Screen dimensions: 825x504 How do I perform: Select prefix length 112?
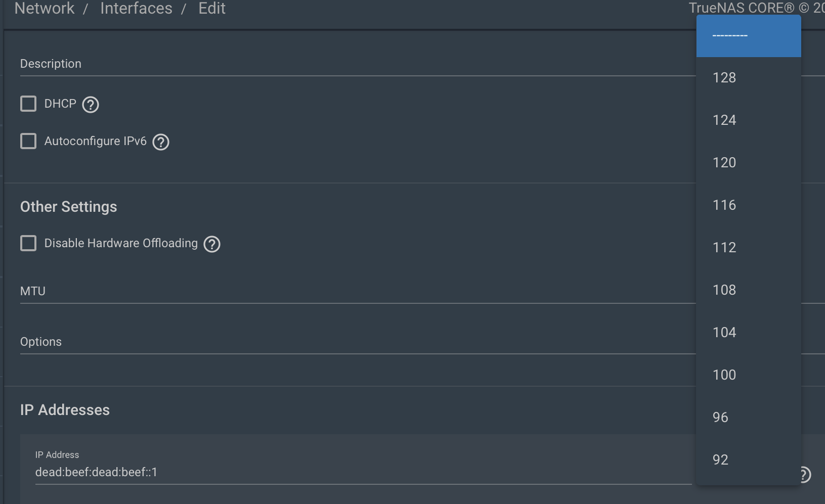(749, 248)
